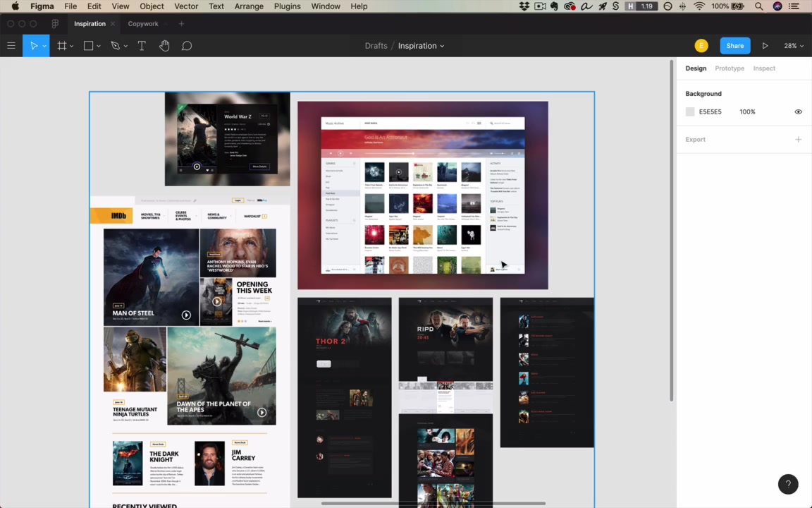The height and width of the screenshot is (508, 812).
Task: Switch to the Copywork tab
Action: (x=143, y=24)
